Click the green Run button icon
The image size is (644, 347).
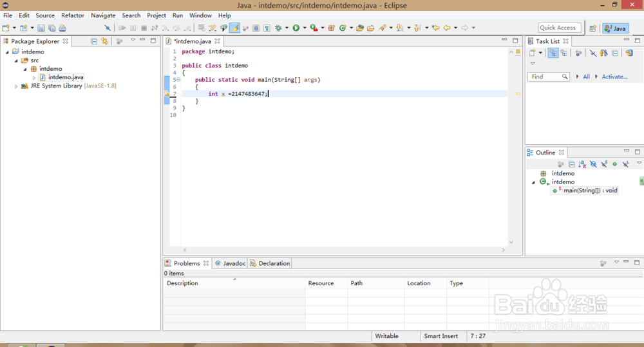296,28
